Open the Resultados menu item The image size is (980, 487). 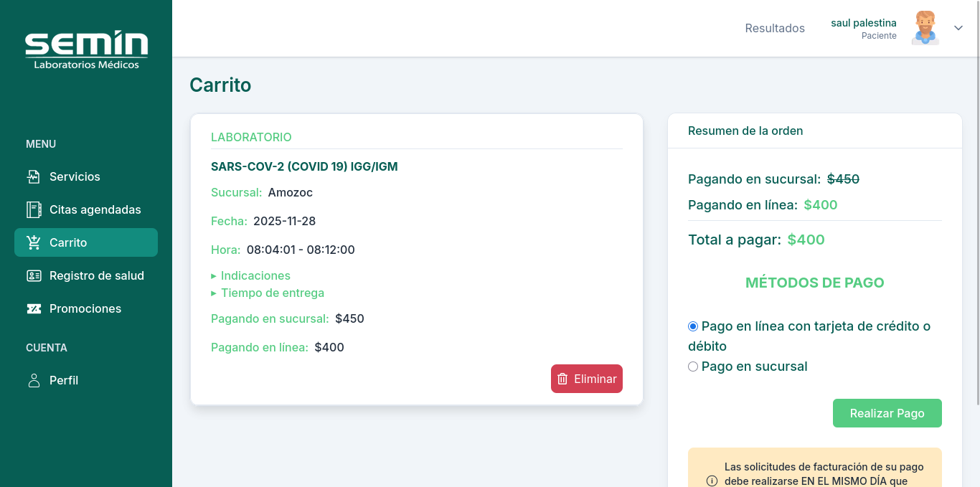(x=775, y=28)
